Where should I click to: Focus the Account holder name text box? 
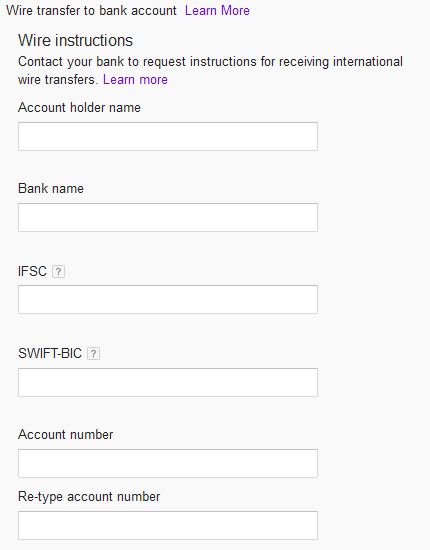pos(168,136)
